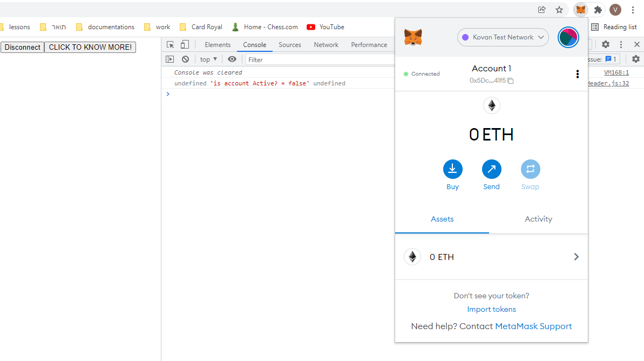The height and width of the screenshot is (361, 644).
Task: Select the DevTools inspect element icon
Action: [x=170, y=44]
